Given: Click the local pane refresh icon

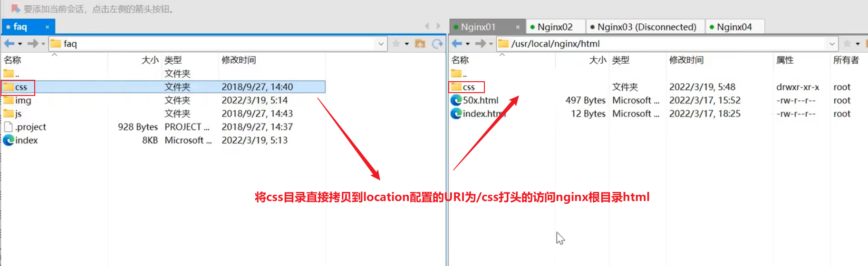Looking at the screenshot, I should pyautogui.click(x=437, y=44).
